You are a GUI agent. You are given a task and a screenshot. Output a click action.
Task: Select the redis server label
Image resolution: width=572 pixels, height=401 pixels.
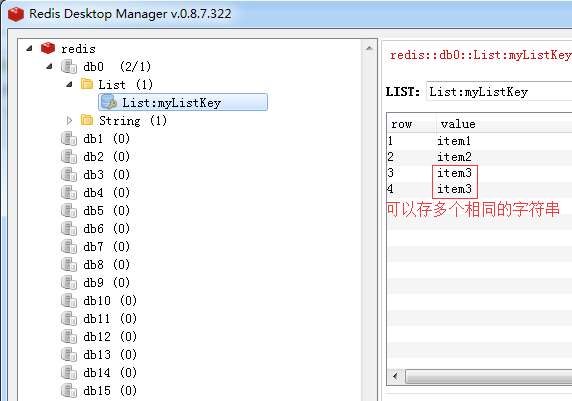click(78, 49)
